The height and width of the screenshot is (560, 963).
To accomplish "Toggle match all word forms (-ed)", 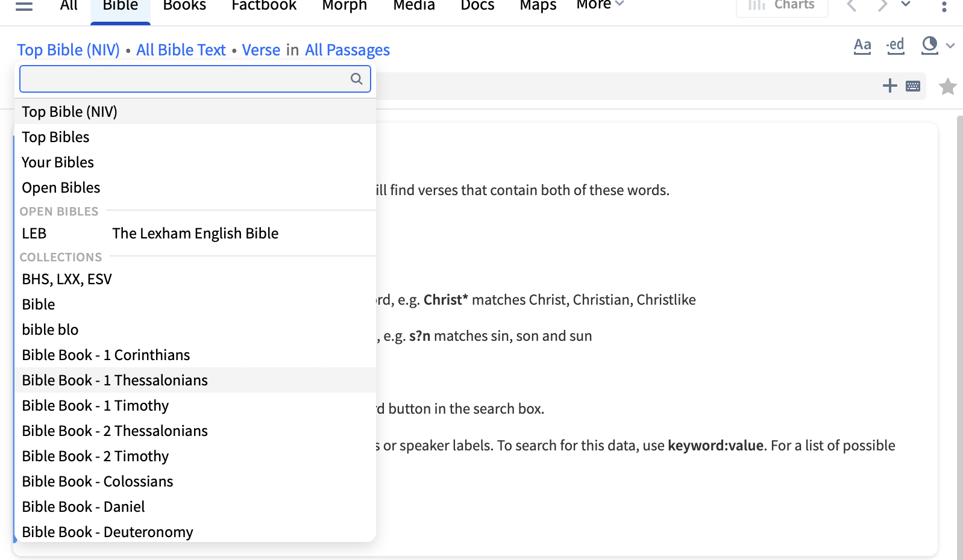I will click(896, 46).
